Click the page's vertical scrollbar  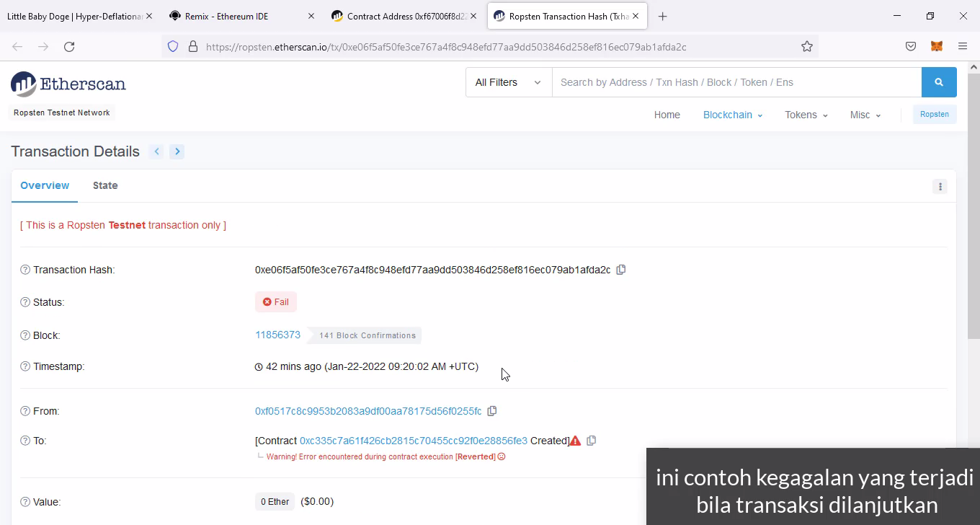974,216
